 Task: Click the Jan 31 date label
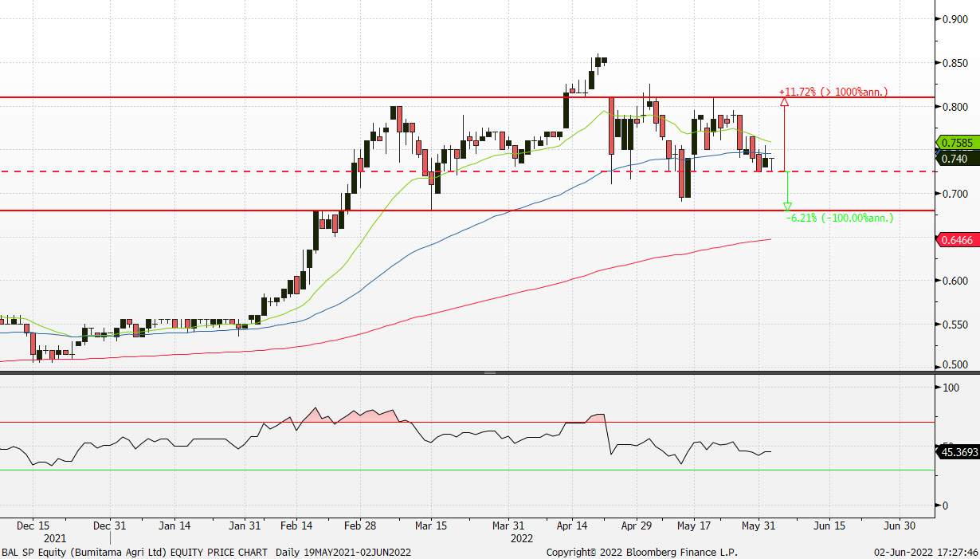coord(245,526)
